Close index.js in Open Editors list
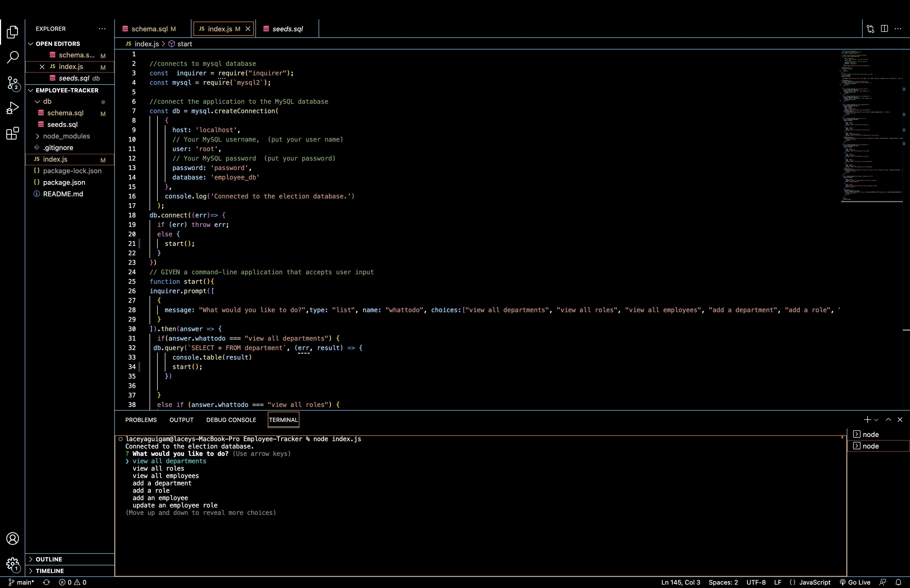 [x=42, y=67]
